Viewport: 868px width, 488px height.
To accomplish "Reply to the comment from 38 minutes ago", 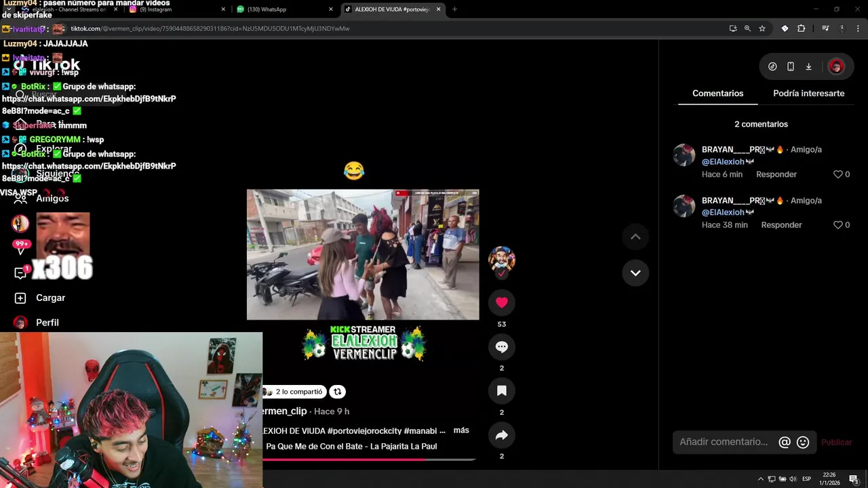I will (x=781, y=225).
